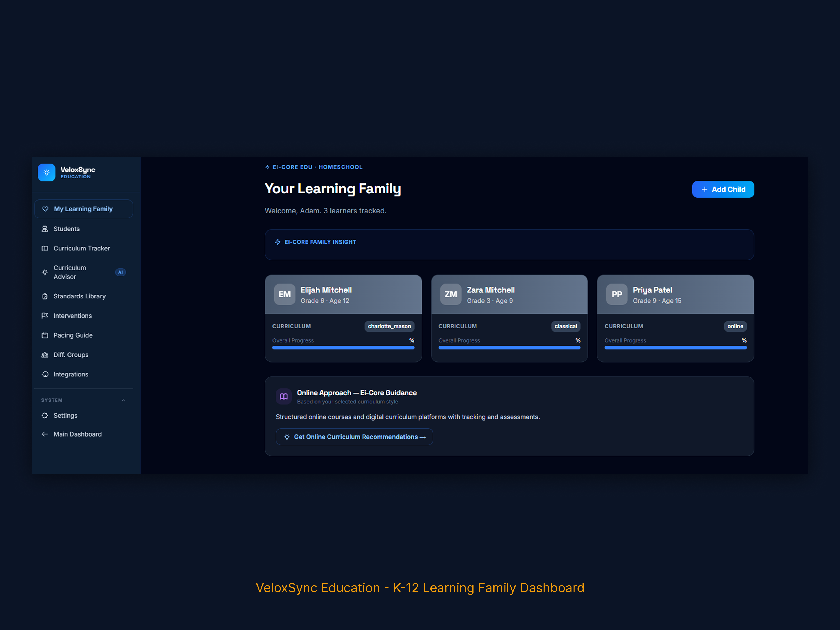Click the purple book icon beside Online Approach
The width and height of the screenshot is (840, 630).
[x=284, y=396]
